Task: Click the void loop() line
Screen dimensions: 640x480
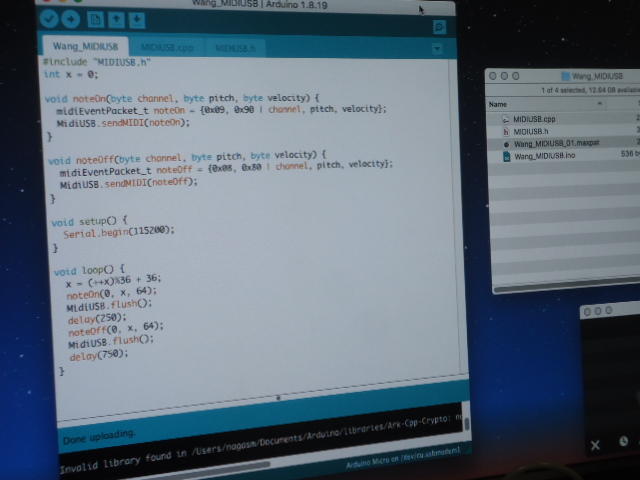Action: click(x=89, y=270)
